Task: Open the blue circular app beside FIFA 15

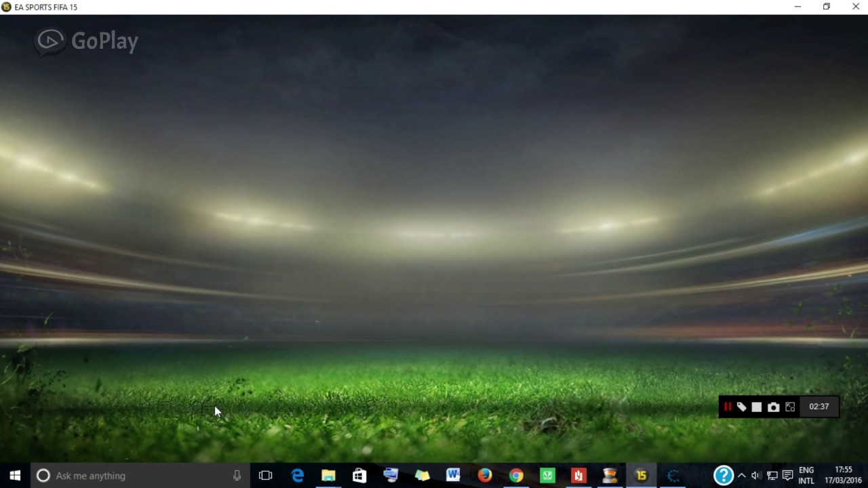Action: point(673,476)
